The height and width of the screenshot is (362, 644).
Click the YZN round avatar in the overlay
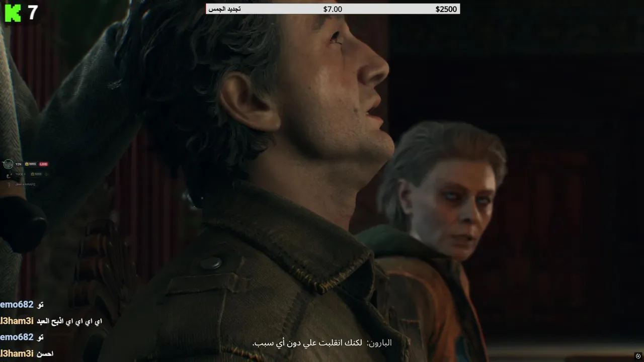8,164
